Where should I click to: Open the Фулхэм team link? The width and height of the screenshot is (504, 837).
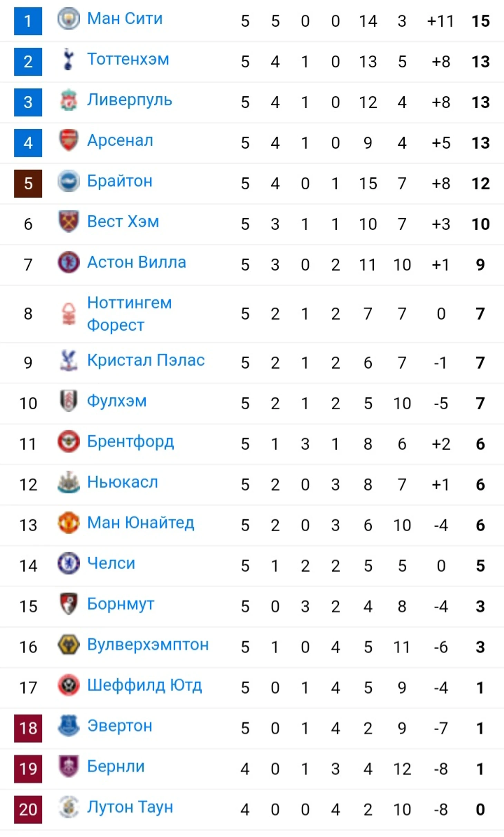tap(117, 401)
